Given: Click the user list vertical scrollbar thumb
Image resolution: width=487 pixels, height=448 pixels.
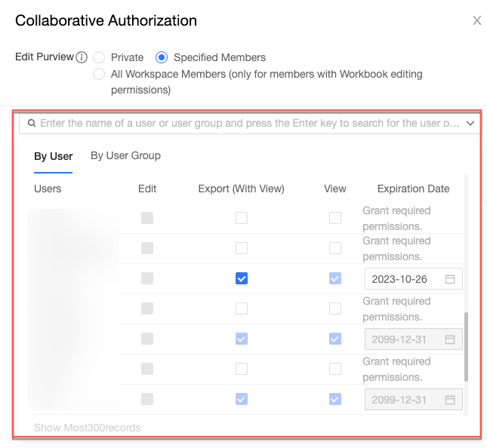Looking at the screenshot, I should pyautogui.click(x=466, y=346).
